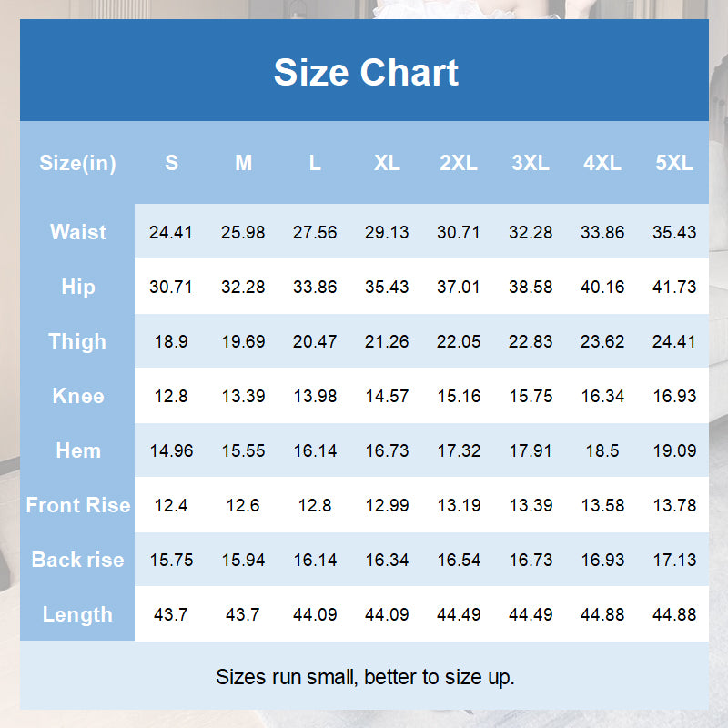
Task: Click the Thigh row label
Action: (x=78, y=341)
